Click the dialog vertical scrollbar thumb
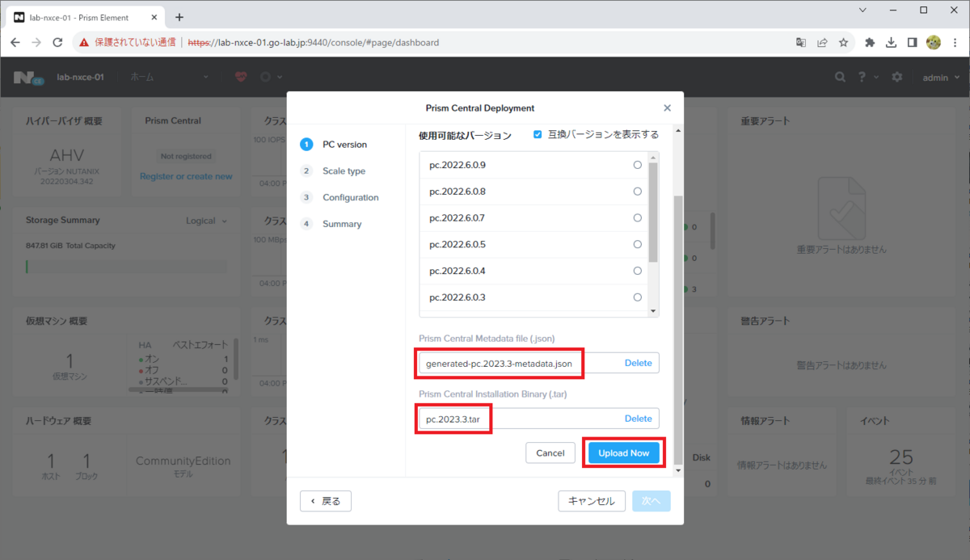 click(x=679, y=330)
